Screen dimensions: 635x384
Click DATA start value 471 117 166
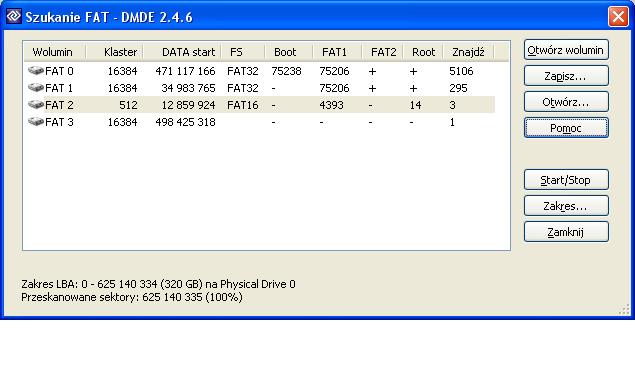tap(185, 71)
